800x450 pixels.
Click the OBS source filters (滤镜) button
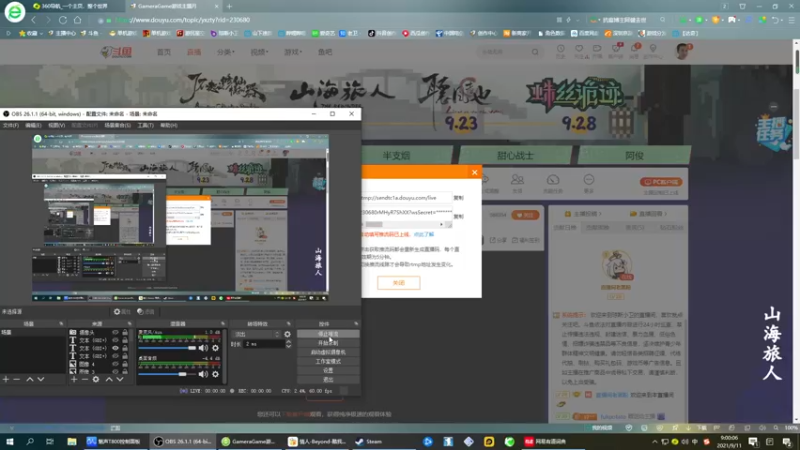point(146,312)
